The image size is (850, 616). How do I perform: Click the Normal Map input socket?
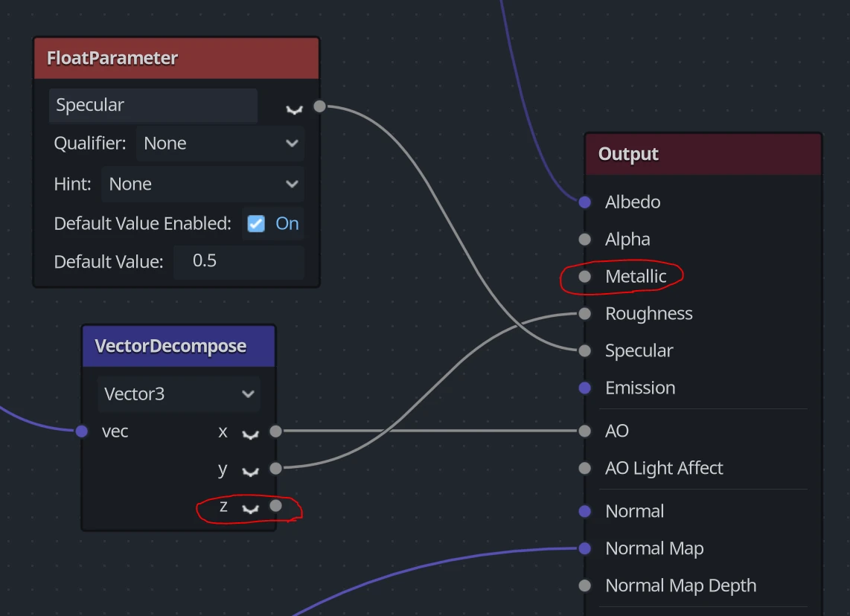coord(584,548)
